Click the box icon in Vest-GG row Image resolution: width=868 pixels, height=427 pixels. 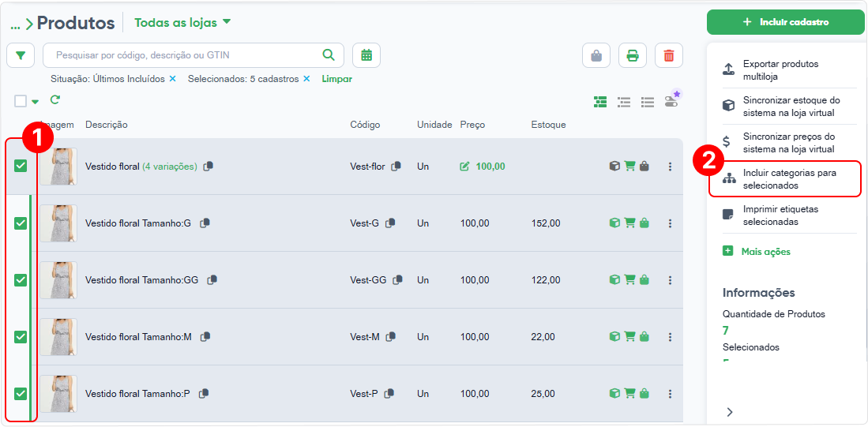click(x=614, y=280)
